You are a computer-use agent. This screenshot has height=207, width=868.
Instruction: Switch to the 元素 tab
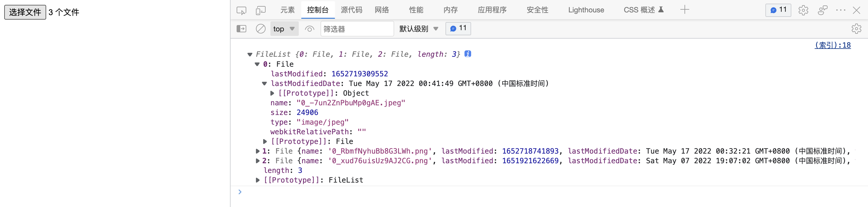tap(287, 10)
